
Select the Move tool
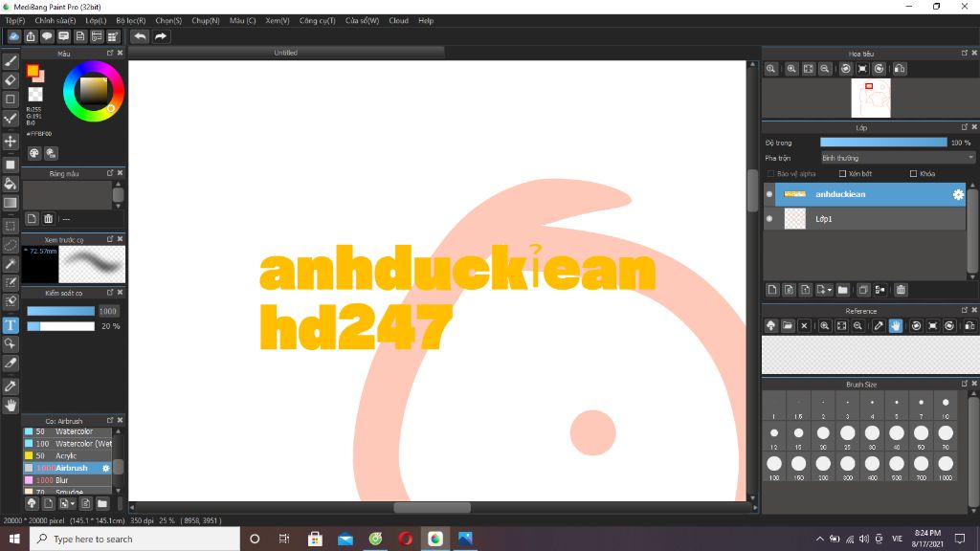[11, 142]
